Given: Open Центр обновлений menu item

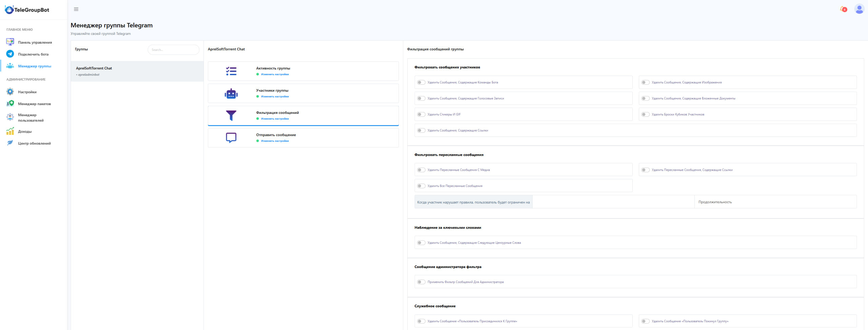Looking at the screenshot, I should coord(34,143).
